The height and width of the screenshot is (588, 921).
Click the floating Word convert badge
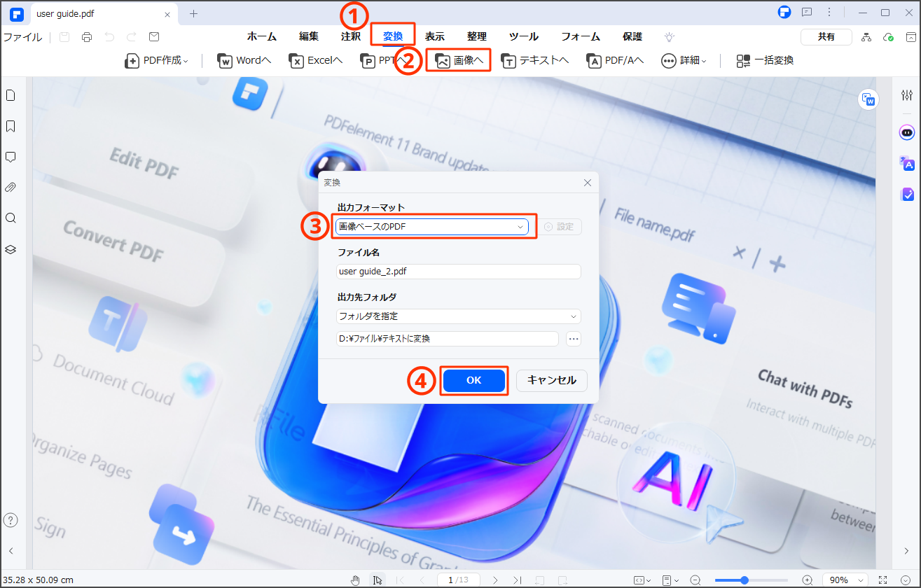(x=868, y=99)
